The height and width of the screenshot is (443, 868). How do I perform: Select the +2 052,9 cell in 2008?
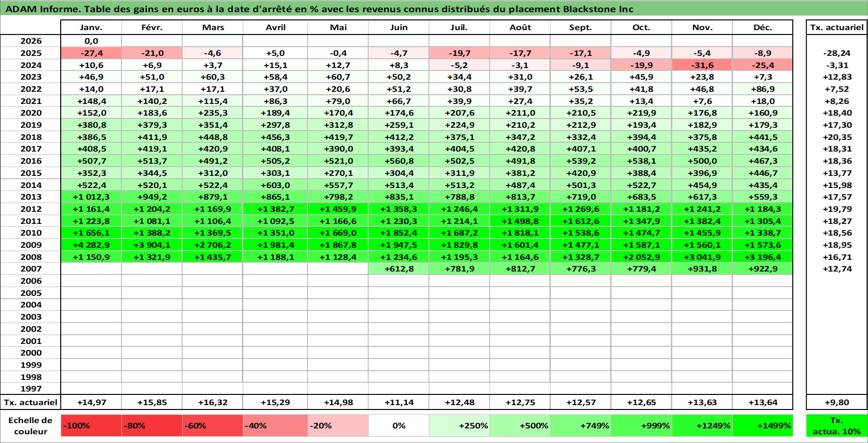pos(642,257)
